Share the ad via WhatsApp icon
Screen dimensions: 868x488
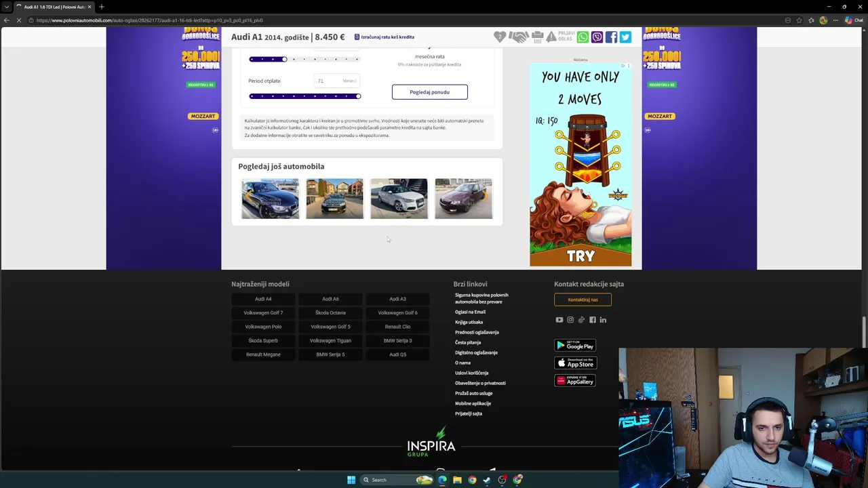tap(583, 37)
